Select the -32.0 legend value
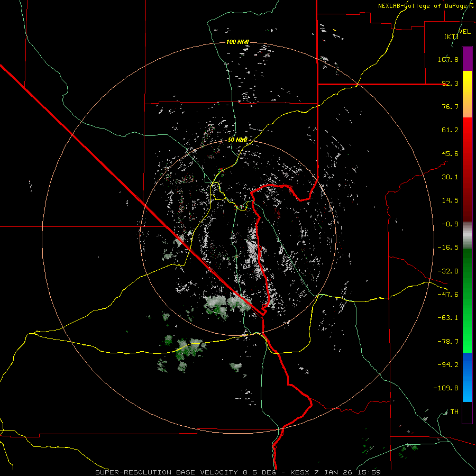Image resolution: width=476 pixels, height=476 pixels. pyautogui.click(x=448, y=271)
